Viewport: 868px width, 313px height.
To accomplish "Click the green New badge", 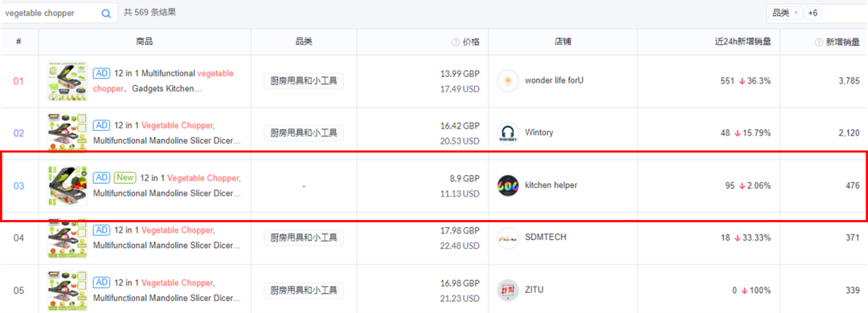I will (125, 177).
